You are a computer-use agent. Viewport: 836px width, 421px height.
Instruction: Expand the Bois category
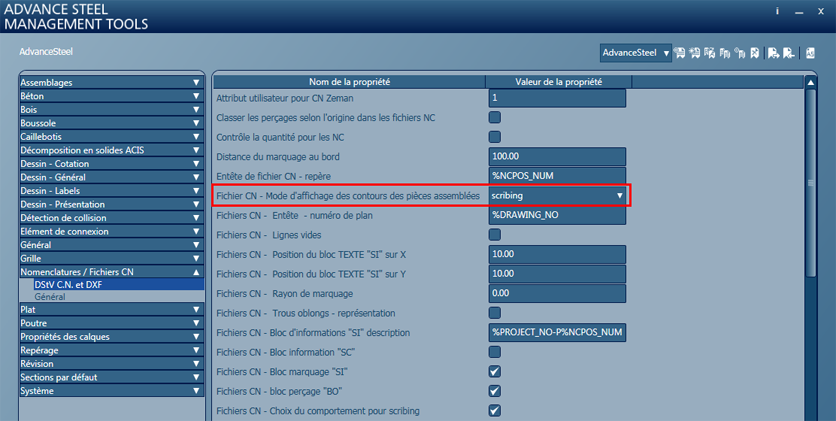pyautogui.click(x=111, y=110)
